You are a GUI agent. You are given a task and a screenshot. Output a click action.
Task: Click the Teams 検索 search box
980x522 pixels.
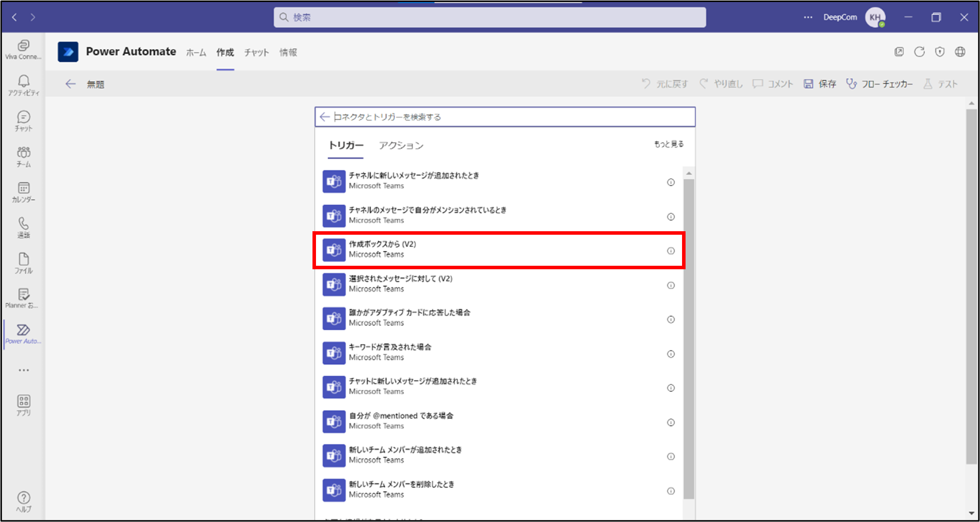[490, 17]
